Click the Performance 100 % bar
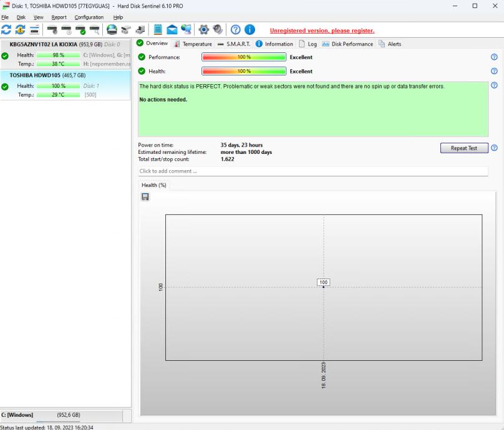This screenshot has width=504, height=430. click(244, 57)
